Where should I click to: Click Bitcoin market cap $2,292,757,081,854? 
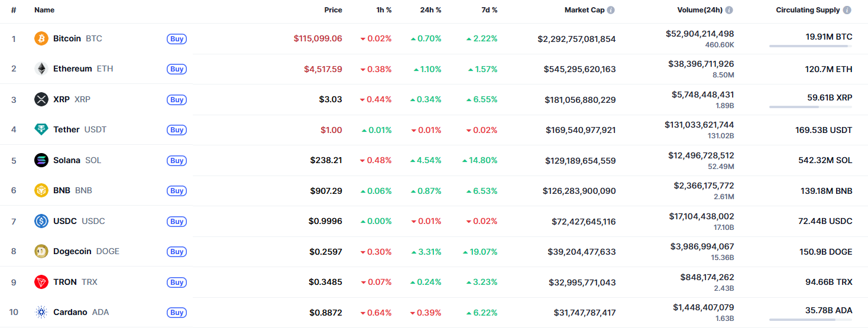pyautogui.click(x=576, y=39)
